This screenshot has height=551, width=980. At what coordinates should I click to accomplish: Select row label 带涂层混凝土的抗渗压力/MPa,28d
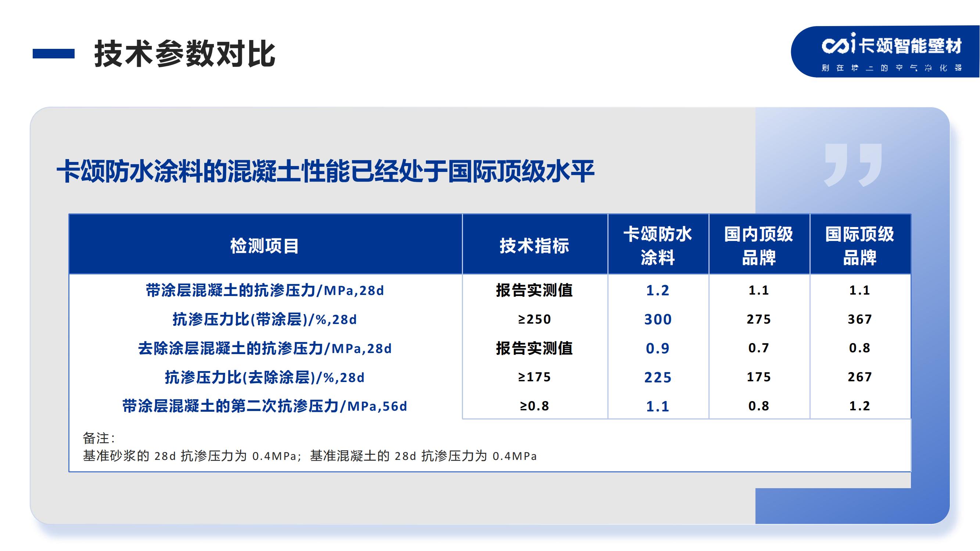tap(265, 291)
